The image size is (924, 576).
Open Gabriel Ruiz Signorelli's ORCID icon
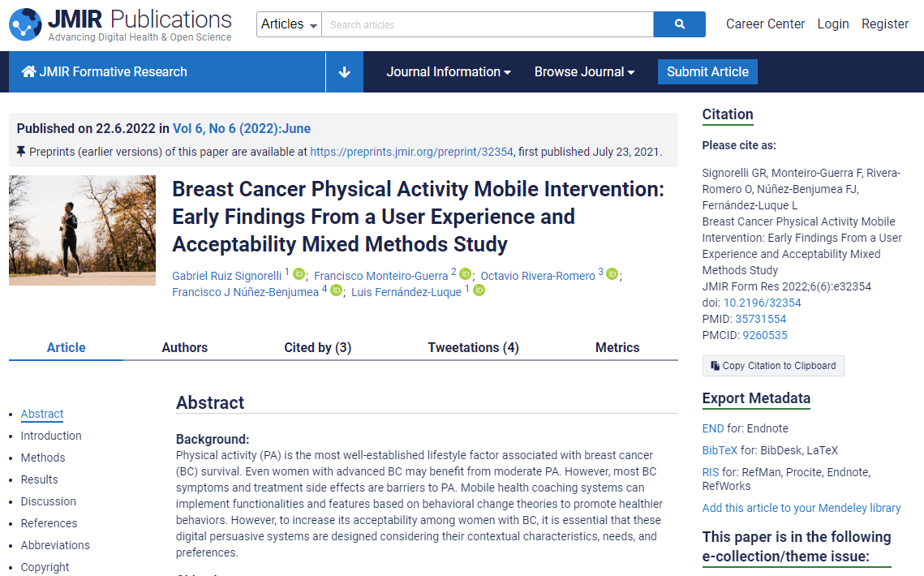pos(299,274)
